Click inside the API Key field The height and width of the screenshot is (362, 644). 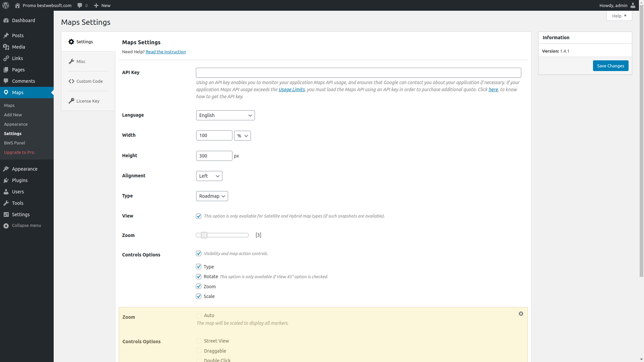pyautogui.click(x=359, y=73)
